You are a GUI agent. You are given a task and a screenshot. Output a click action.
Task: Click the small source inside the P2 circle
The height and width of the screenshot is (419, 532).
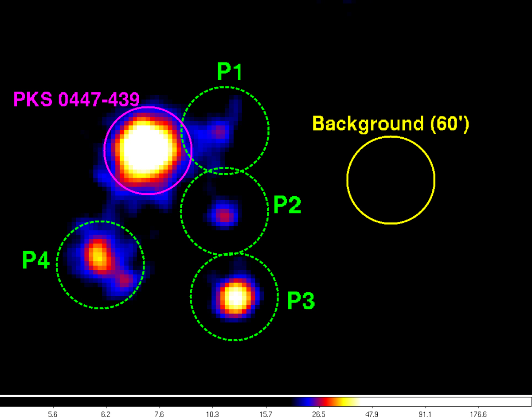[225, 216]
